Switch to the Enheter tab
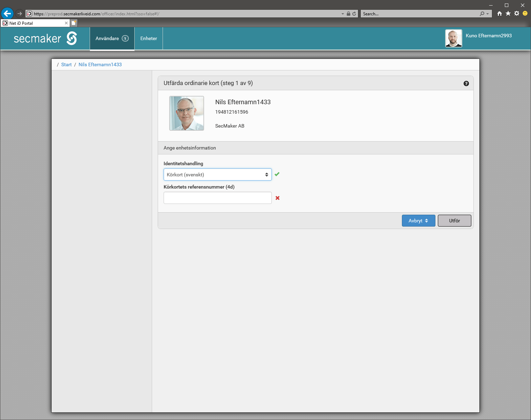Image resolution: width=531 pixels, height=420 pixels. click(x=149, y=38)
